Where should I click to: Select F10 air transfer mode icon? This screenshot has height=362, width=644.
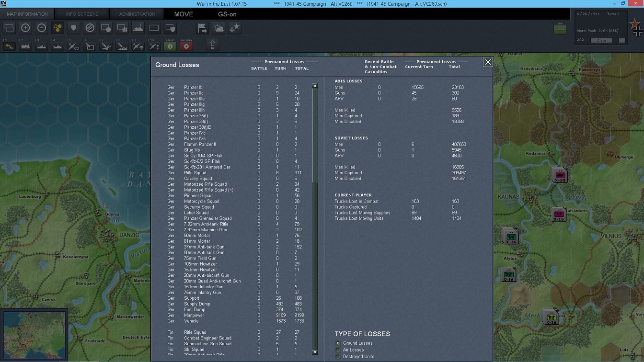[154, 46]
